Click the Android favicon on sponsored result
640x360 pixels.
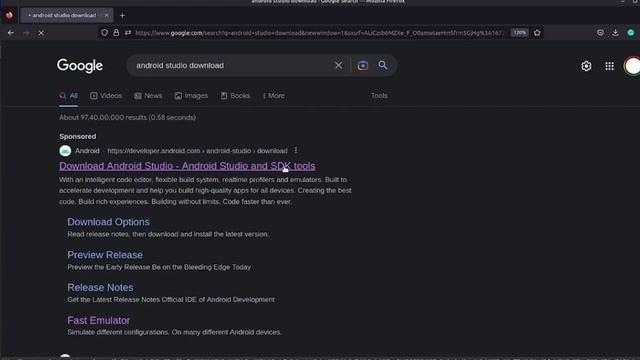click(x=65, y=151)
